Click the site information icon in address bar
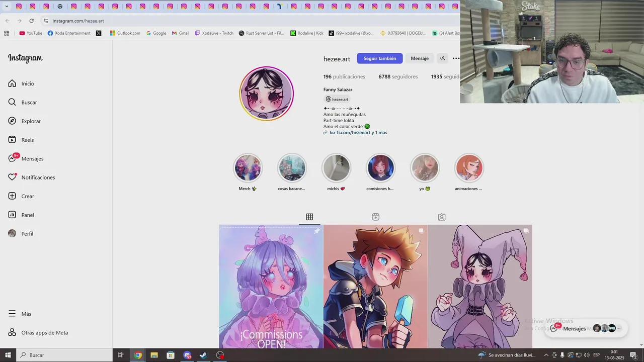This screenshot has height=362, width=644. tap(46, 21)
